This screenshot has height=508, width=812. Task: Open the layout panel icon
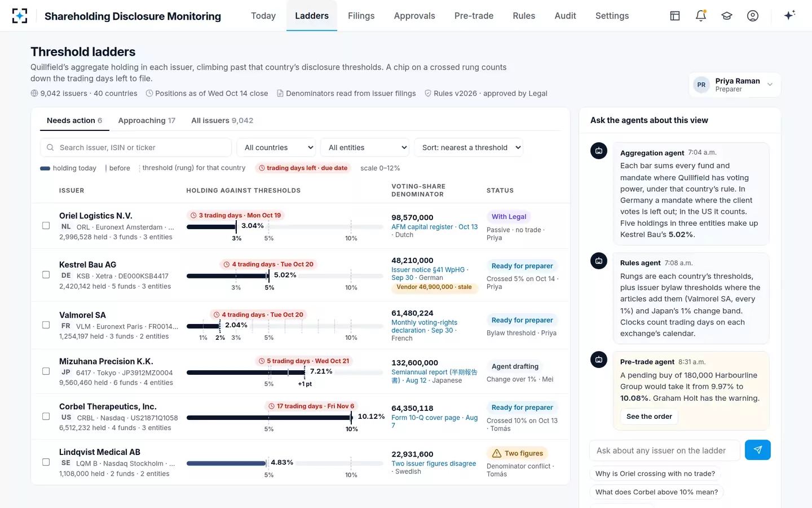675,16
